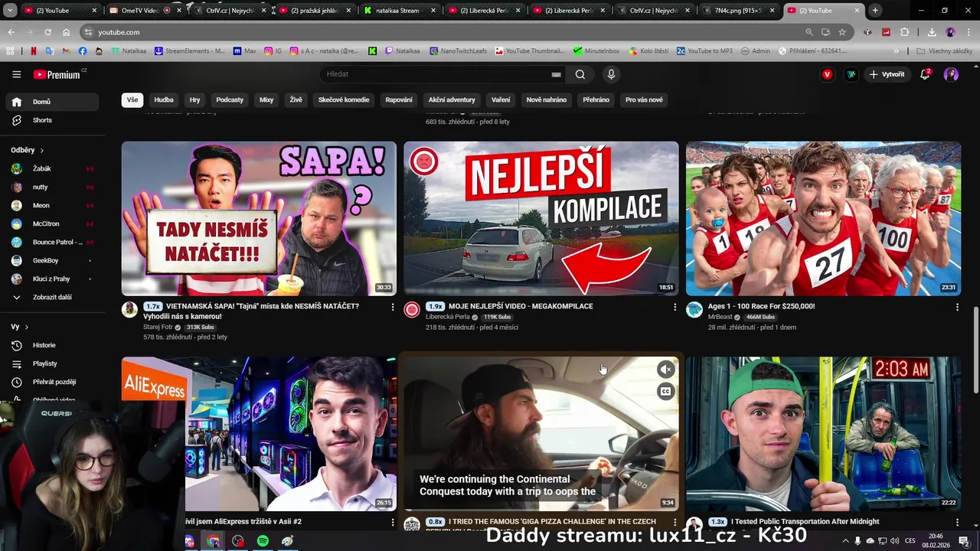The image size is (980, 551).
Task: Click the search magnifier button
Action: 580,74
